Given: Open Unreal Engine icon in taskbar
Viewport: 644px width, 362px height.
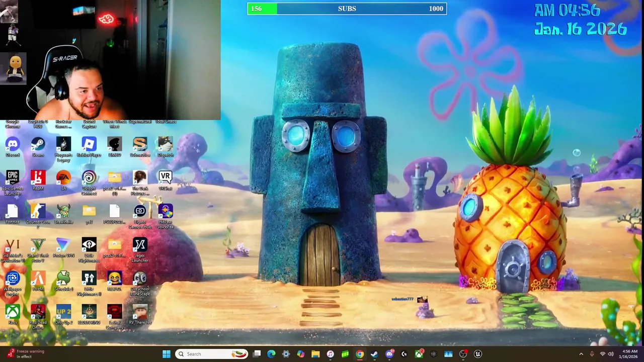Looking at the screenshot, I should [478, 354].
